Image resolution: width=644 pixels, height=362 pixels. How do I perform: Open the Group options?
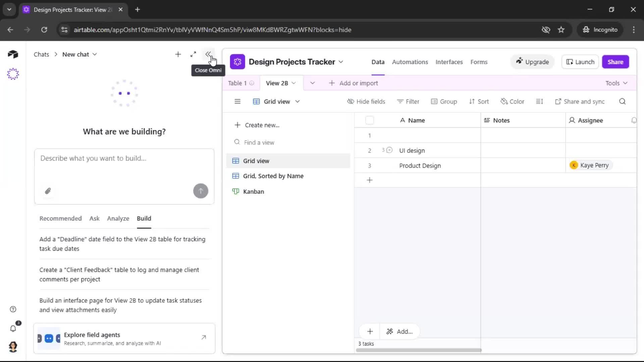click(x=444, y=102)
